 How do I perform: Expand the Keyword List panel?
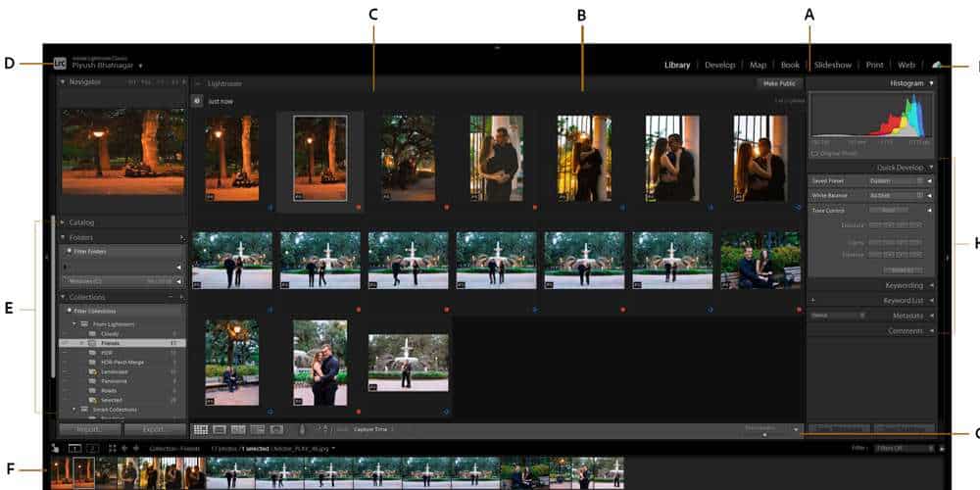(931, 301)
